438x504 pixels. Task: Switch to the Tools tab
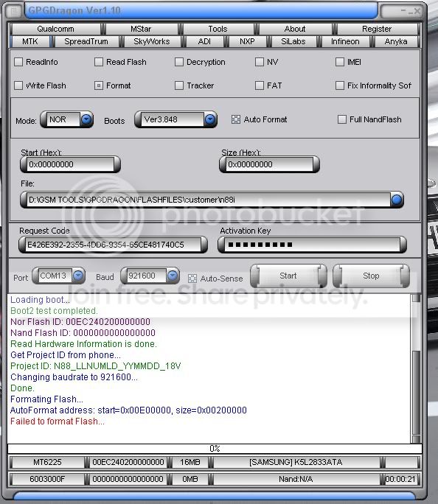(218, 29)
